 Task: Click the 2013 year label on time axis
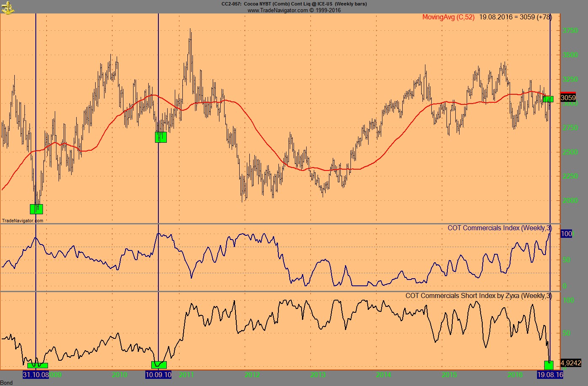[x=318, y=375]
